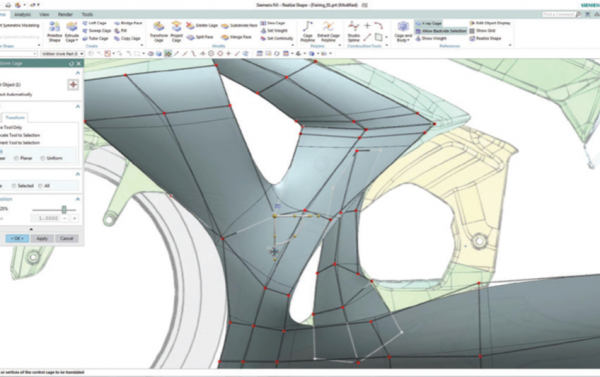The image size is (600, 377).
Task: Click the Transform Cage icon
Action: point(159,31)
